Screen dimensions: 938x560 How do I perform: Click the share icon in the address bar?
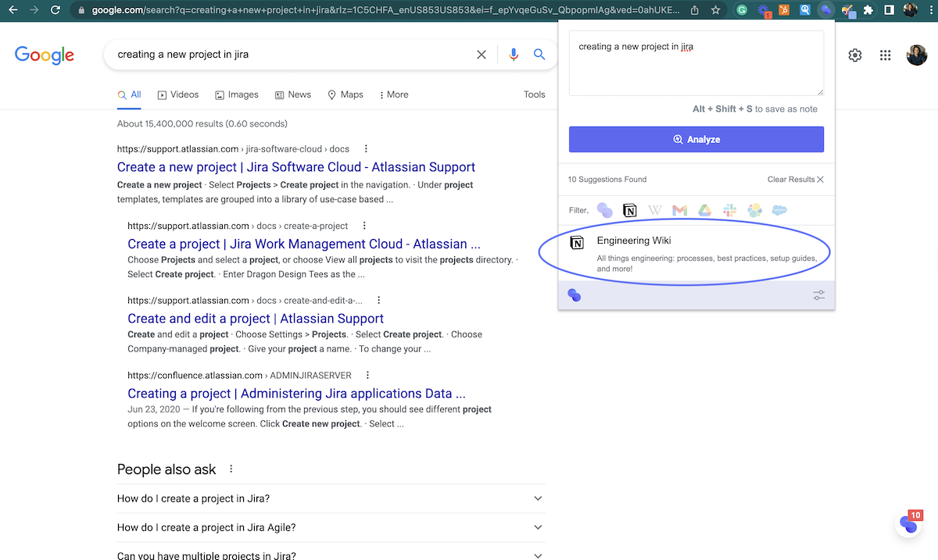pos(696,10)
